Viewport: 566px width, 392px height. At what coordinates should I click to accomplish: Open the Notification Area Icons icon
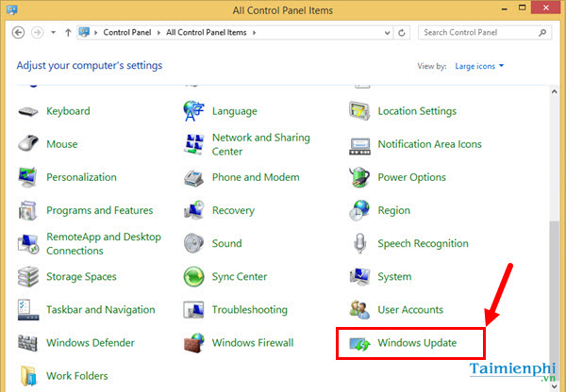point(359,146)
